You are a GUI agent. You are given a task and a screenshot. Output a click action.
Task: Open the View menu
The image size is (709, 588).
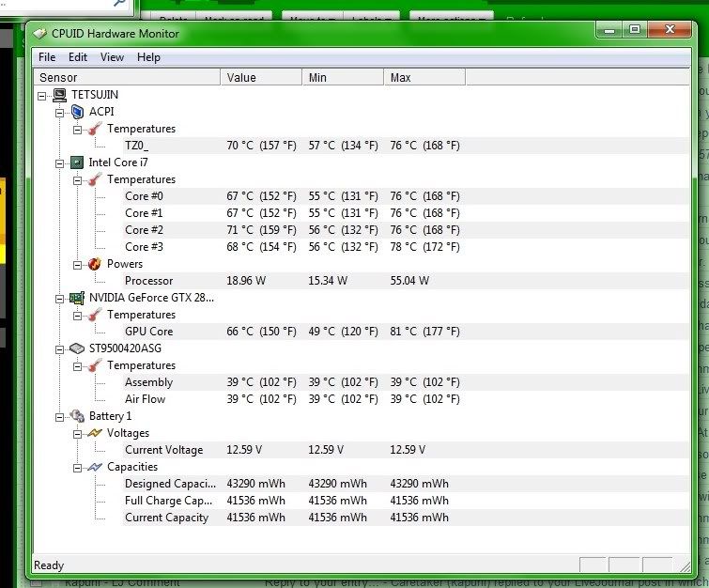pos(112,57)
